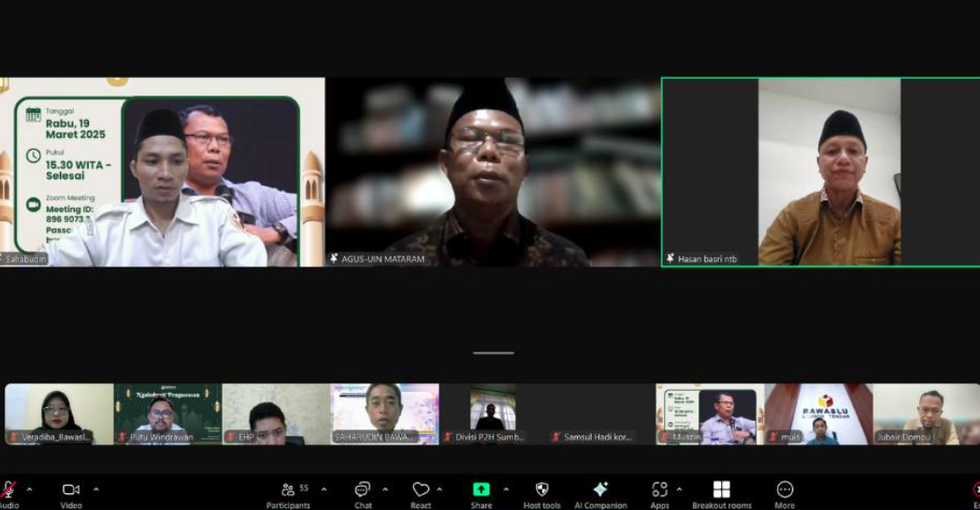This screenshot has width=980, height=510.
Task: Select the Sahabudin video tile
Action: [162, 172]
